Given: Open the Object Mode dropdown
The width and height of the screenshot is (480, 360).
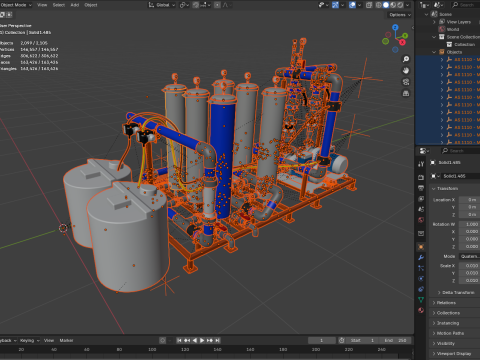Looking at the screenshot, I should [x=16, y=5].
